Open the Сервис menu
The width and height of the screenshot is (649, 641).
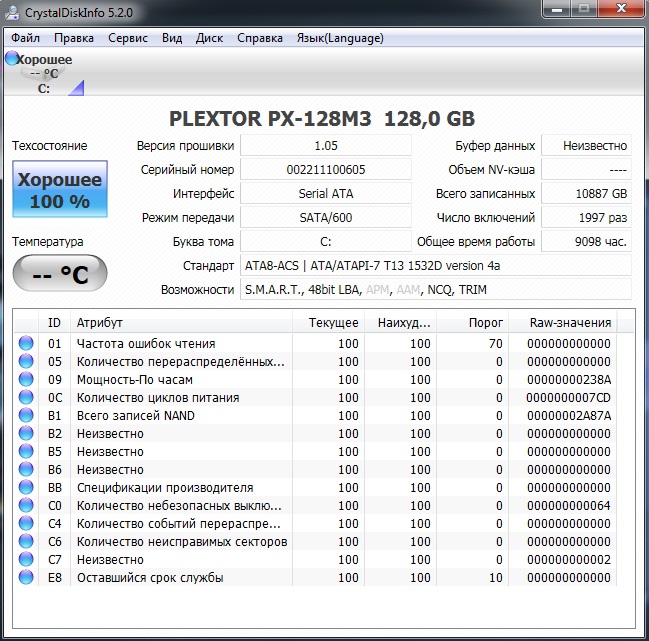[127, 38]
